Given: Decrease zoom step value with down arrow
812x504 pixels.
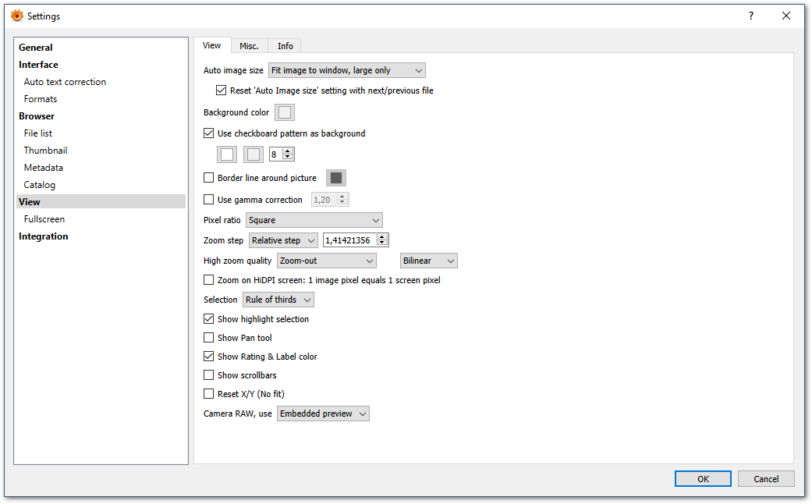Looking at the screenshot, I should click(382, 243).
